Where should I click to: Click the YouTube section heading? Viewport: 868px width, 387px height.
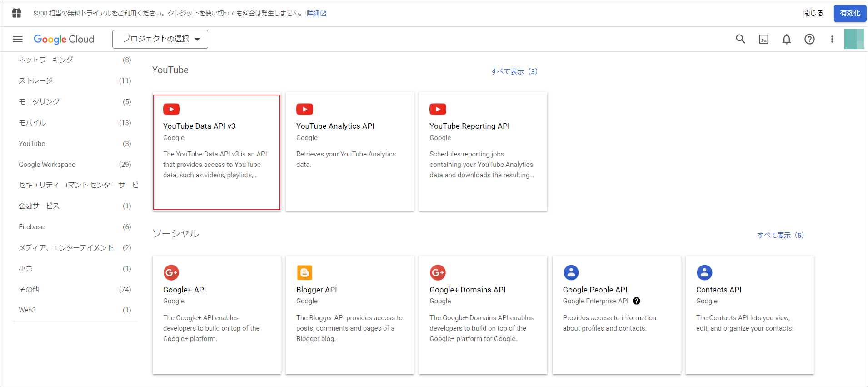pyautogui.click(x=170, y=70)
